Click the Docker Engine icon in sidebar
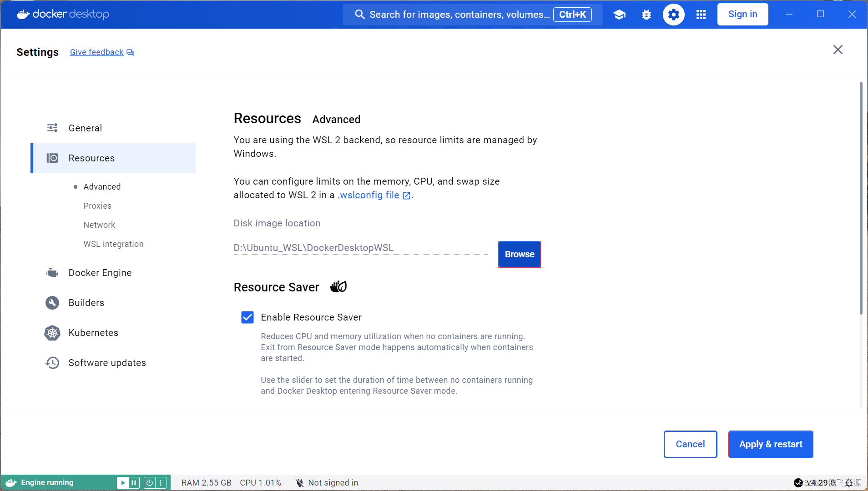Viewport: 868px width, 491px height. pos(52,273)
